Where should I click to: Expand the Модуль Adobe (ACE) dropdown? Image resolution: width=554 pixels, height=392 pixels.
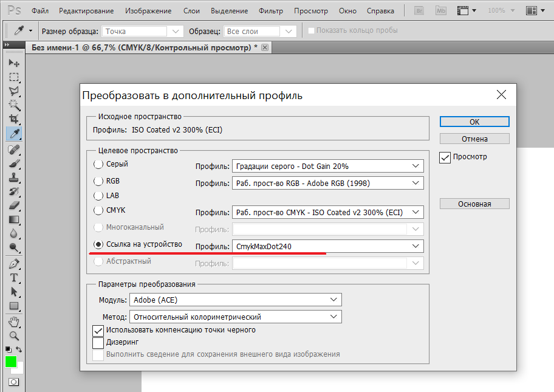[235, 300]
